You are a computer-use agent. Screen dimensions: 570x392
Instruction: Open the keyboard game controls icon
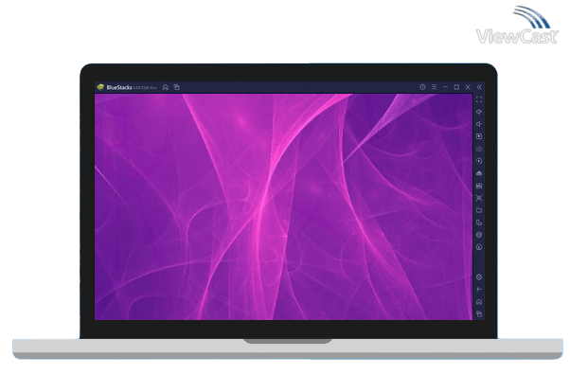(x=479, y=149)
